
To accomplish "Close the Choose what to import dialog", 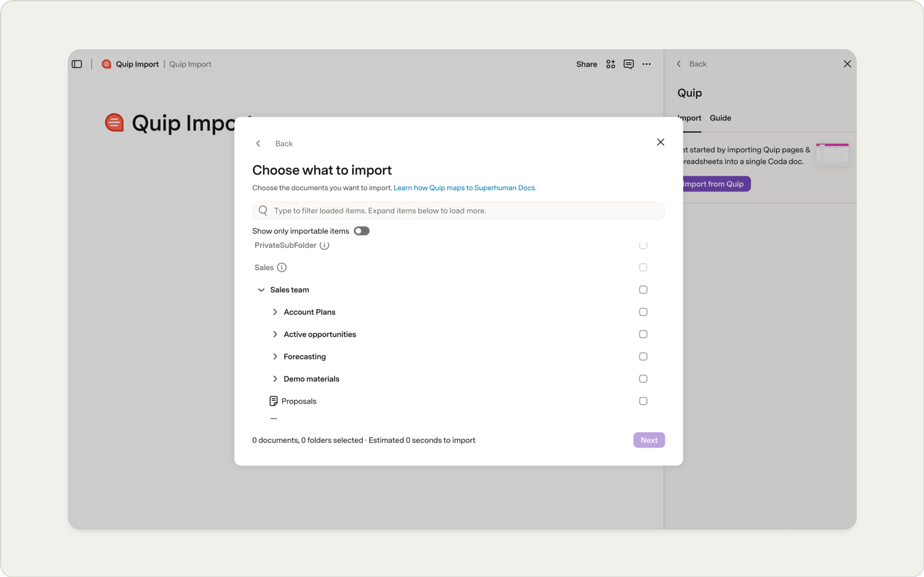I will tap(660, 142).
